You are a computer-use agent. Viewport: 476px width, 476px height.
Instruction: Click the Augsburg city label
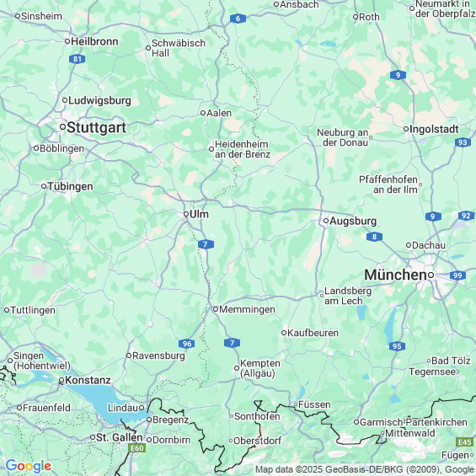[353, 221]
